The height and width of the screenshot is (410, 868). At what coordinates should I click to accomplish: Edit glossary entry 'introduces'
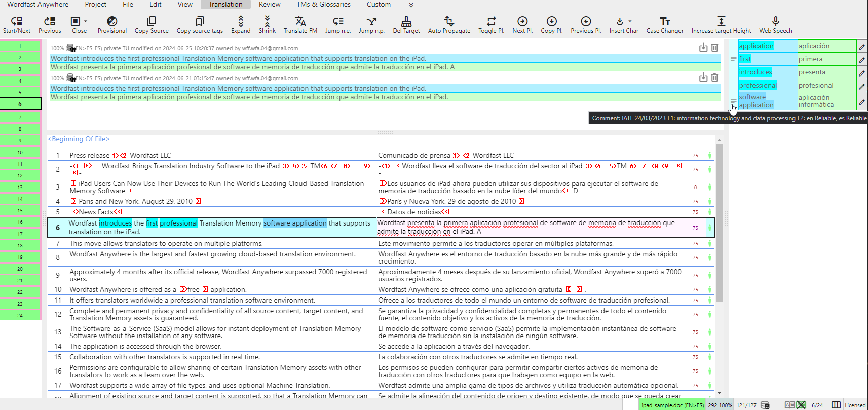coord(861,73)
